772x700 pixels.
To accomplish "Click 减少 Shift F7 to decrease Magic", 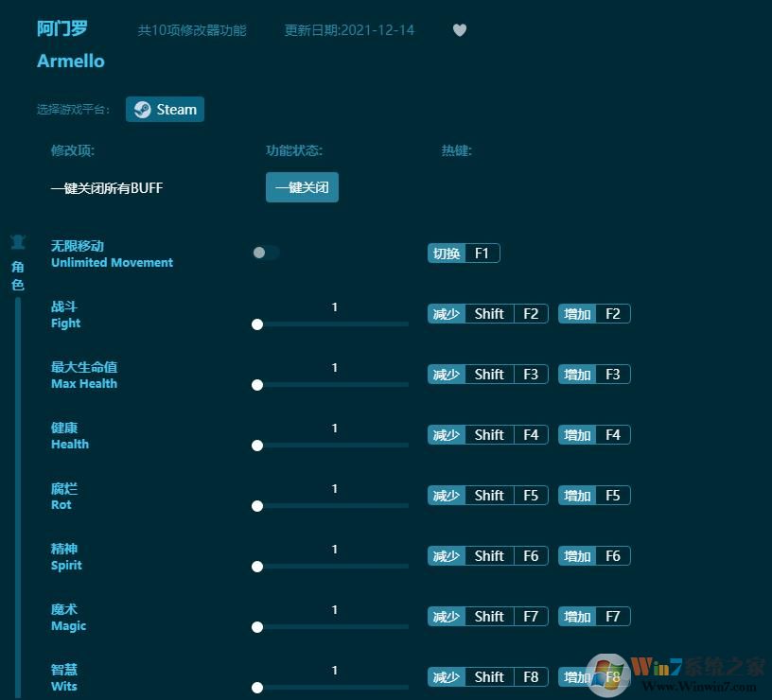I will click(487, 616).
